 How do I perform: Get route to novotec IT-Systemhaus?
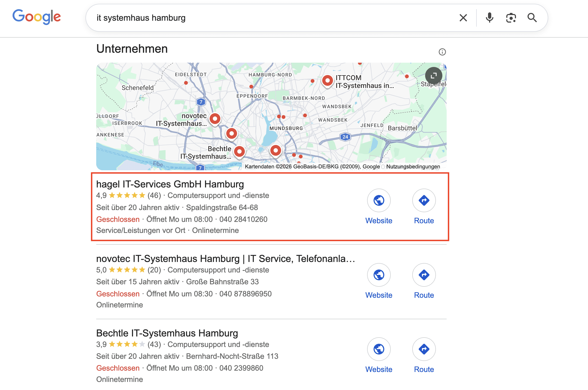(424, 275)
